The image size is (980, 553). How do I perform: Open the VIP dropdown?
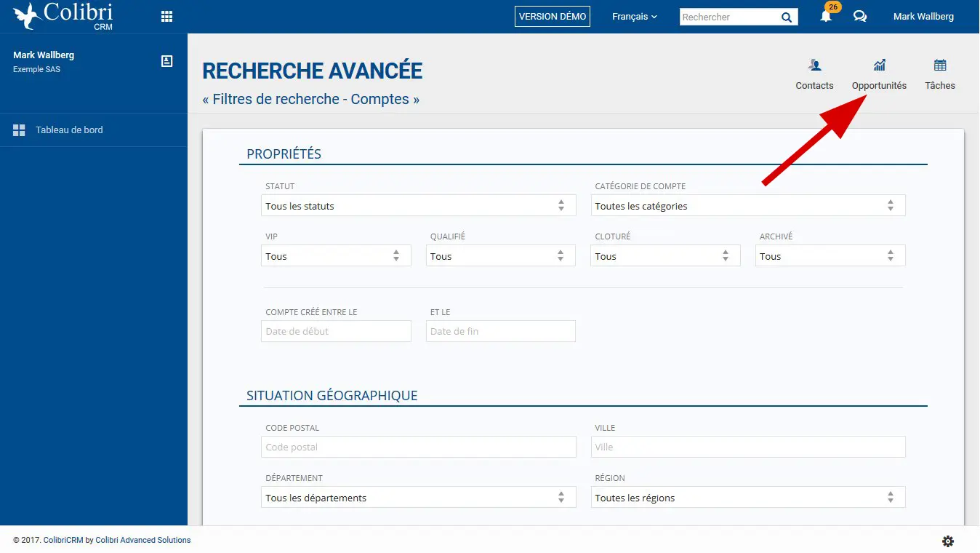coord(336,256)
